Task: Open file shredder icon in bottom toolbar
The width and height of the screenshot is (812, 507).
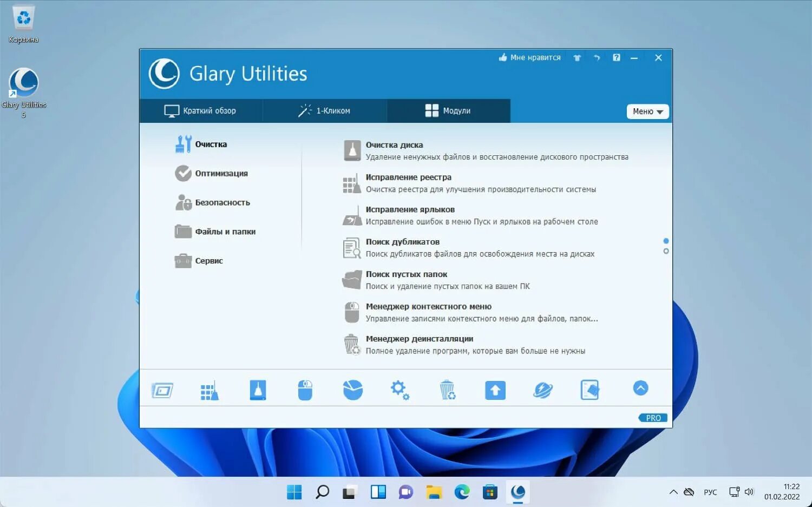Action: (x=590, y=390)
